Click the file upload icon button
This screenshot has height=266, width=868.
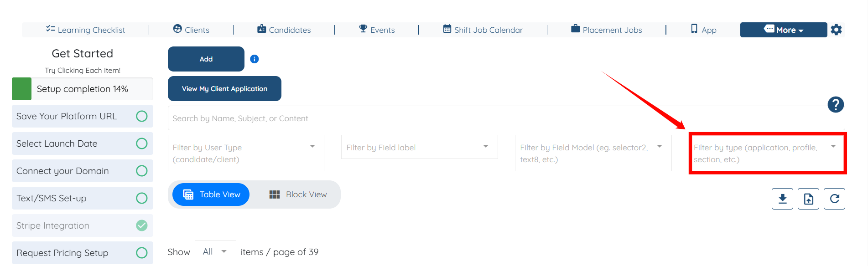[x=808, y=199]
